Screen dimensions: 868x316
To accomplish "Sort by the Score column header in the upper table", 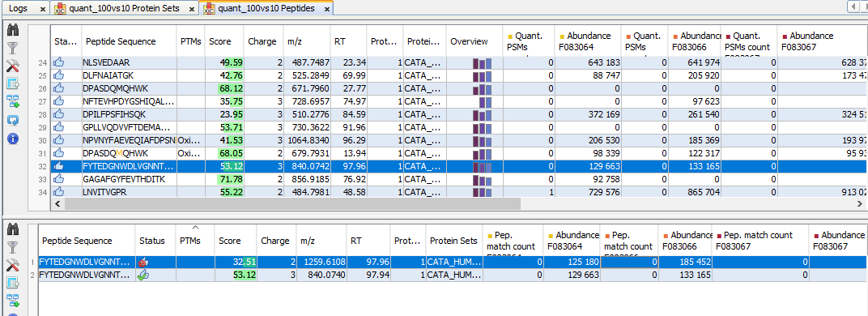I will click(x=219, y=41).
